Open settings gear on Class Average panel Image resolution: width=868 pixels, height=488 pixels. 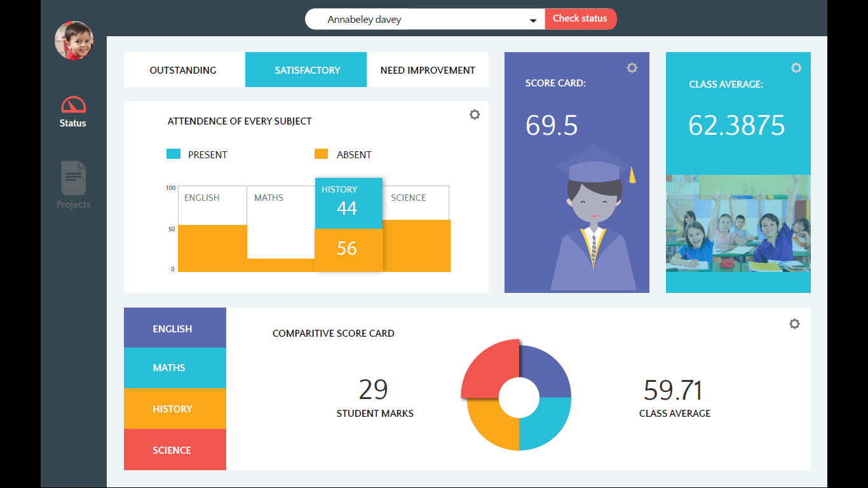pos(796,68)
